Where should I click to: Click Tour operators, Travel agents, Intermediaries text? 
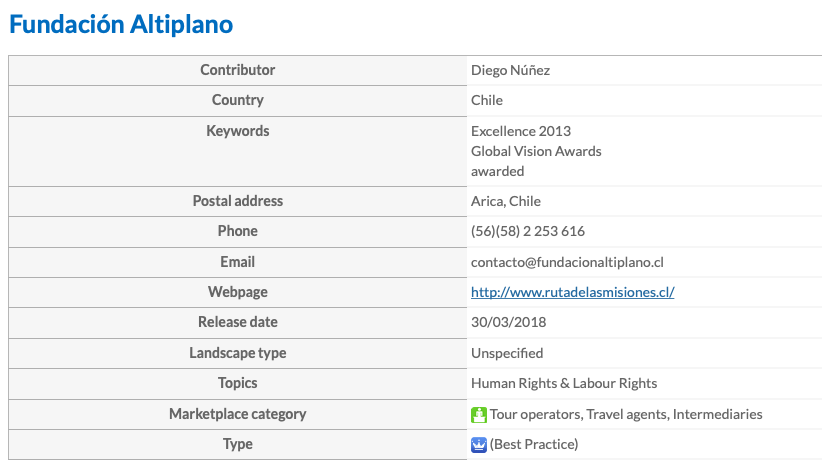(626, 414)
